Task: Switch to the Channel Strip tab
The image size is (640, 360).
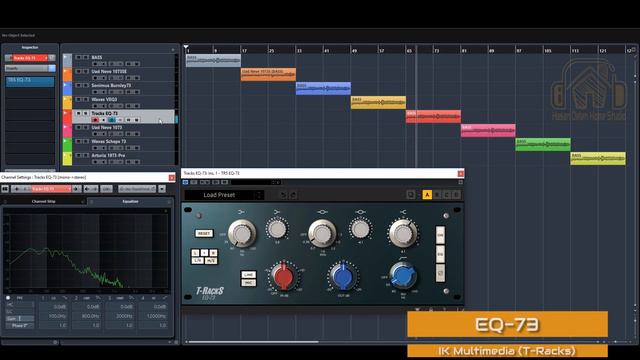Action: click(44, 202)
